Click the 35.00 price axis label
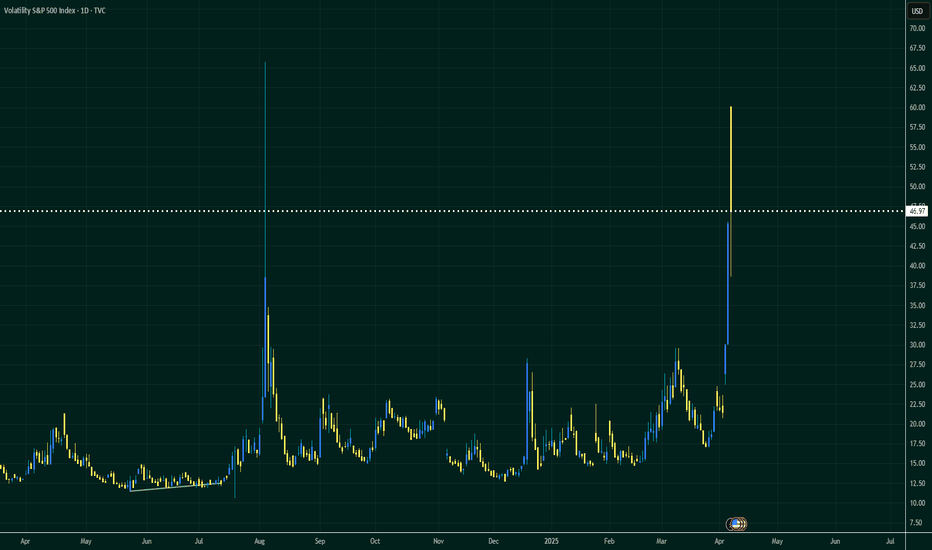Image resolution: width=932 pixels, height=550 pixels. (x=918, y=306)
